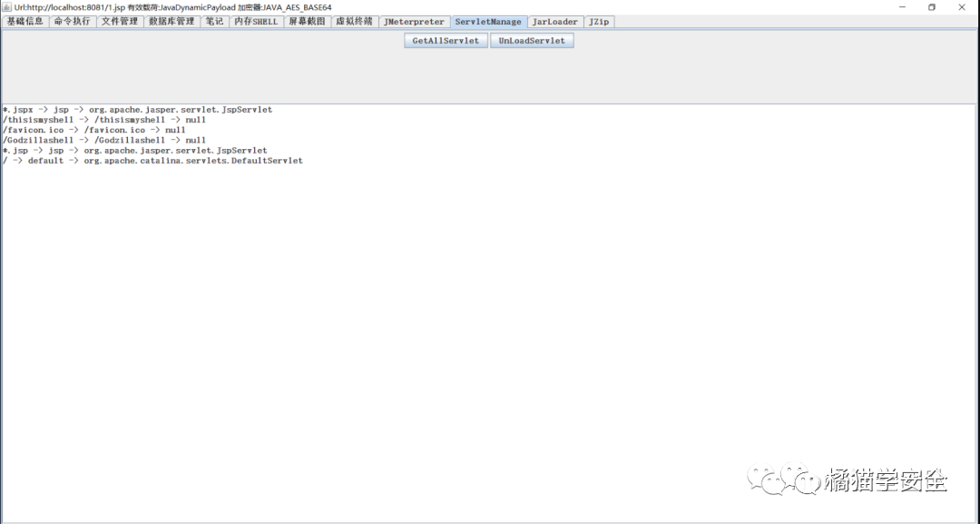980x524 pixels.
Task: Switch to the JarLoader tab
Action: [x=555, y=21]
